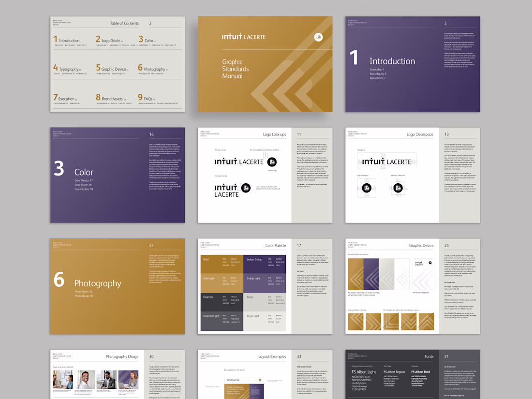The height and width of the screenshot is (399, 532).
Task: Open the purple Color section page 16
Action: click(118, 175)
